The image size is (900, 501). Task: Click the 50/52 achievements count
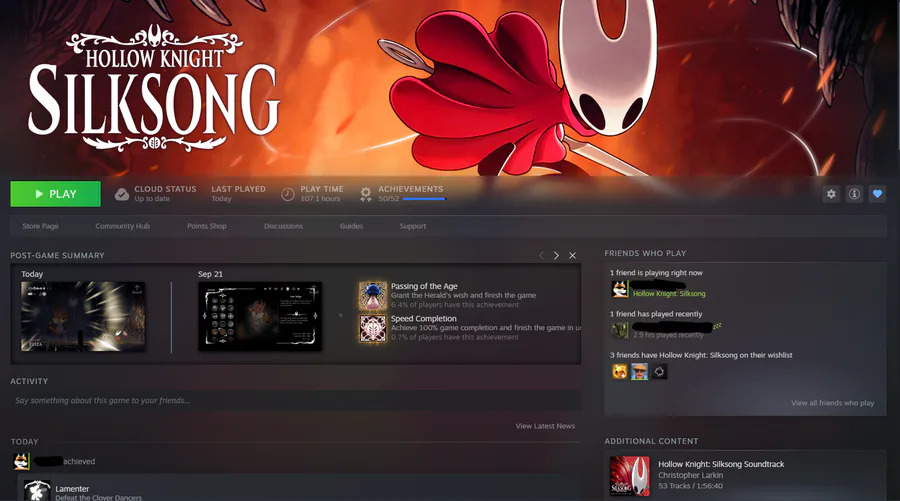tap(389, 199)
